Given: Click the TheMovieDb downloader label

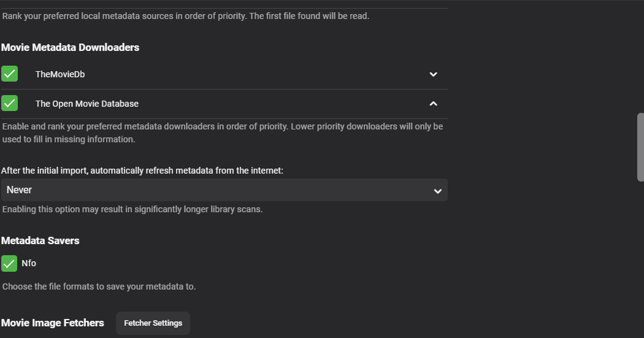Looking at the screenshot, I should (x=60, y=74).
